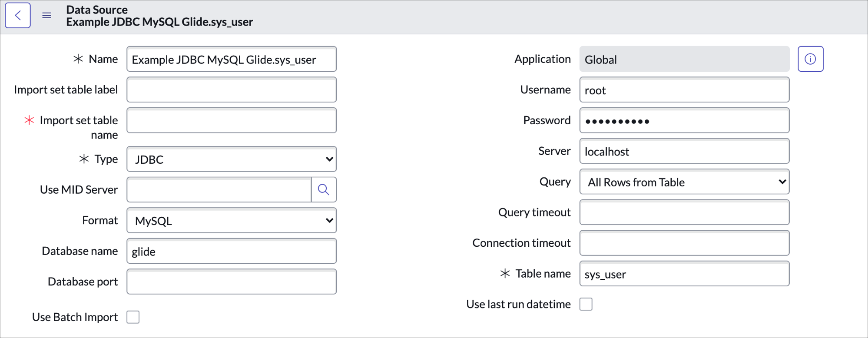Focus the Import set table label field
This screenshot has height=338, width=868.
coord(232,90)
